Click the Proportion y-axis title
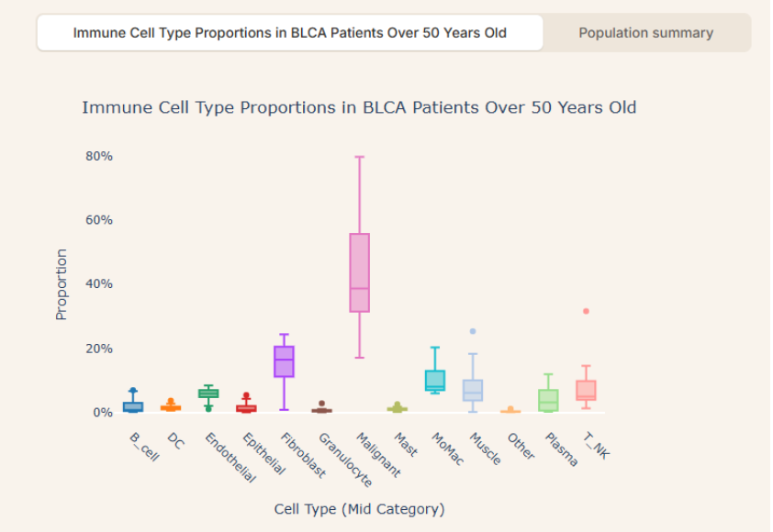The height and width of the screenshot is (532, 773). pyautogui.click(x=62, y=284)
